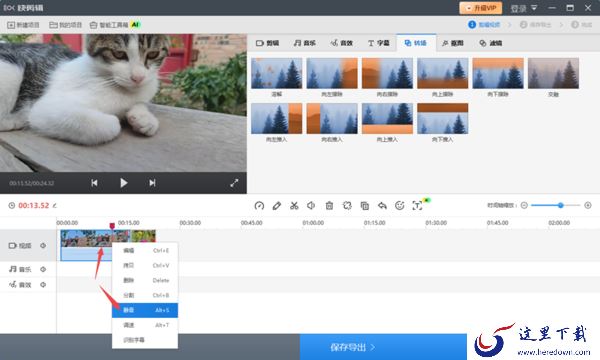Image resolution: width=600 pixels, height=360 pixels.
Task: Click the clock icon beside 00:13.52
Action: tap(12, 205)
